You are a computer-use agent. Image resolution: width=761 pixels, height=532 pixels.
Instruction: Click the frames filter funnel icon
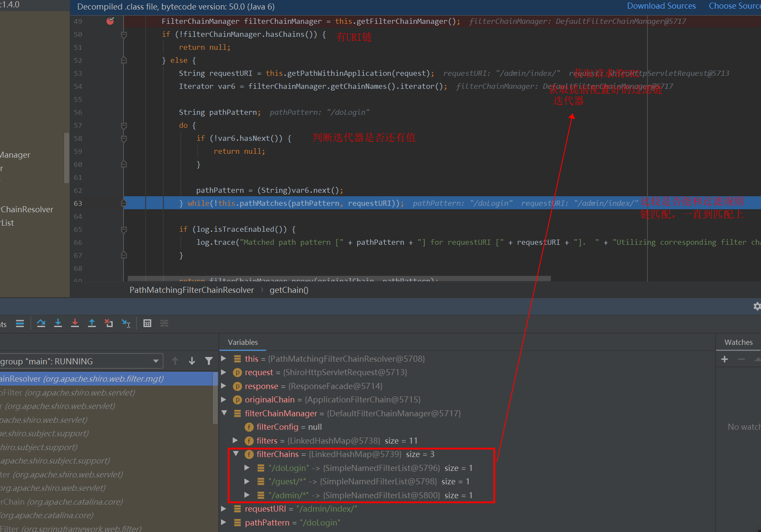coord(209,361)
